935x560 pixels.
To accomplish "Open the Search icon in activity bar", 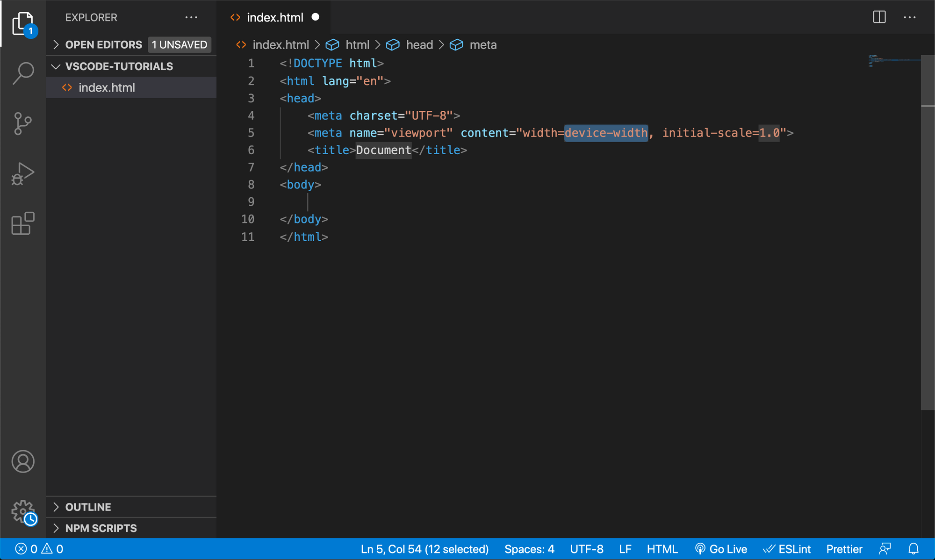I will tap(22, 73).
